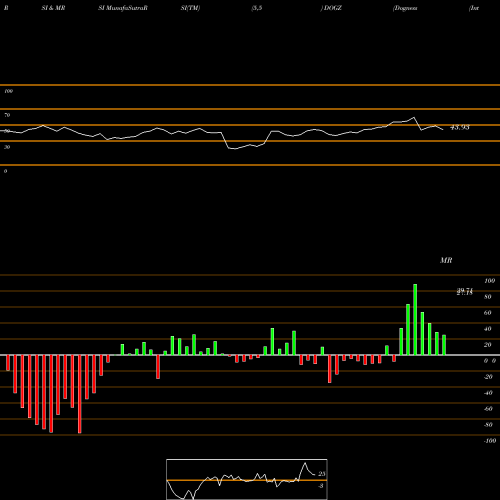Click the MunafaSutra text in the header
The height and width of the screenshot is (500, 500).
tap(125, 8)
